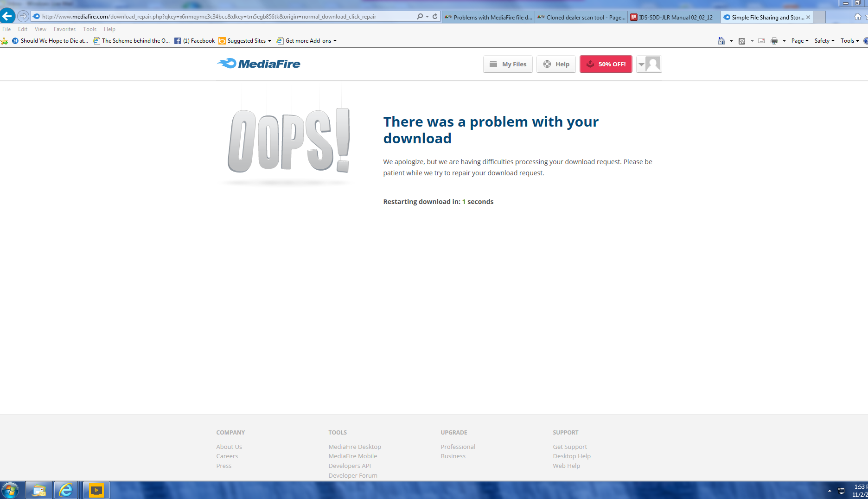The width and height of the screenshot is (868, 499).
Task: Open the Careers footer link
Action: pos(227,456)
